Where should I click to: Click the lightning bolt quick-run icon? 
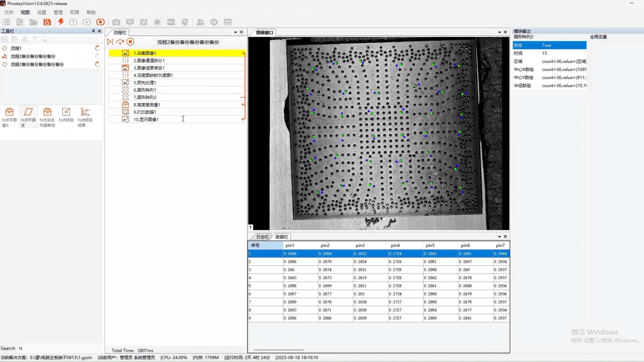(x=61, y=22)
